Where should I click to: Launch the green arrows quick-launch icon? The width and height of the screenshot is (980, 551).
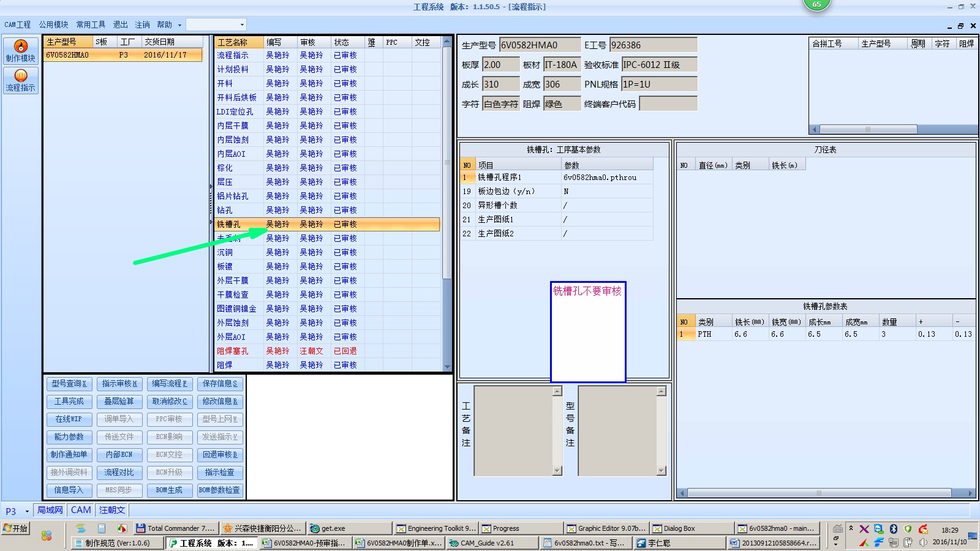(x=81, y=528)
